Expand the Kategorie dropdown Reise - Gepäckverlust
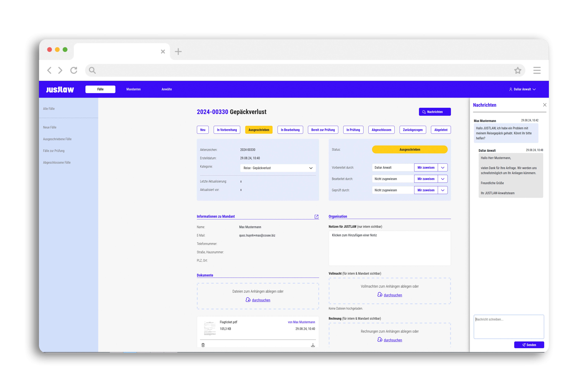Viewport: 581px width, 392px height. tap(278, 168)
